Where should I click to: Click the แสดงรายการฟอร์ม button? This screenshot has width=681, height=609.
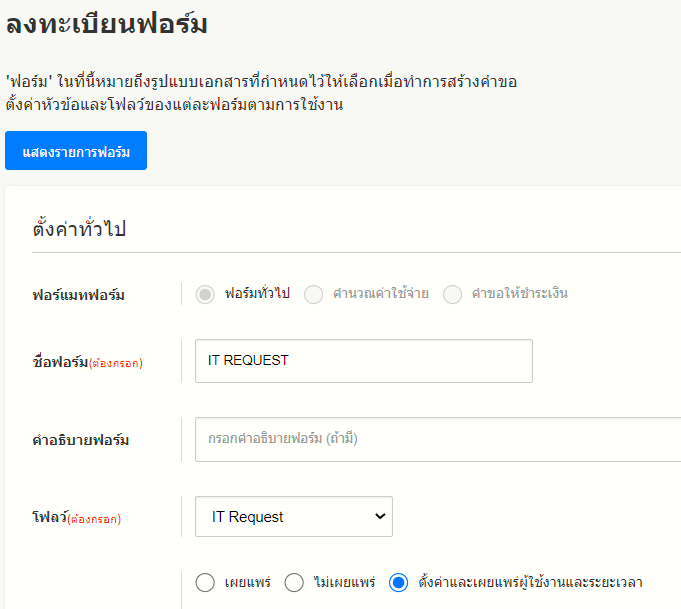76,151
